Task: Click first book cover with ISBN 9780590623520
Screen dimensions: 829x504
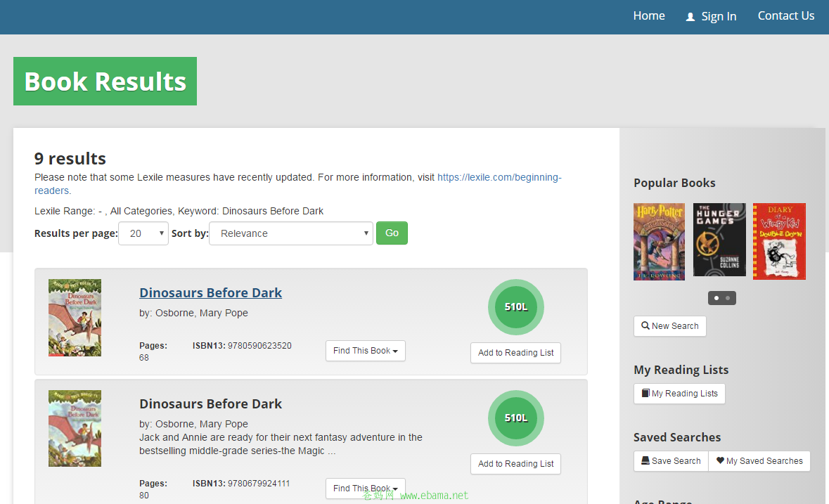Action: (x=75, y=318)
